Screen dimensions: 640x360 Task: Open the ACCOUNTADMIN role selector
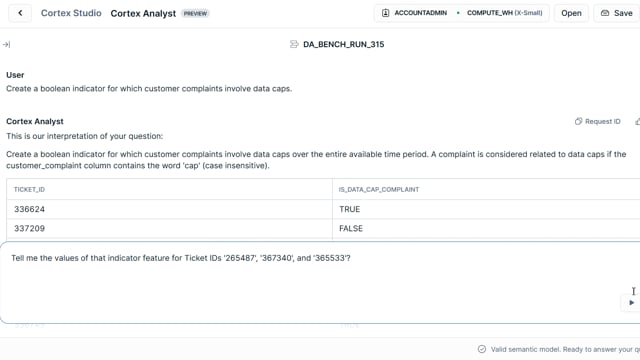point(420,13)
